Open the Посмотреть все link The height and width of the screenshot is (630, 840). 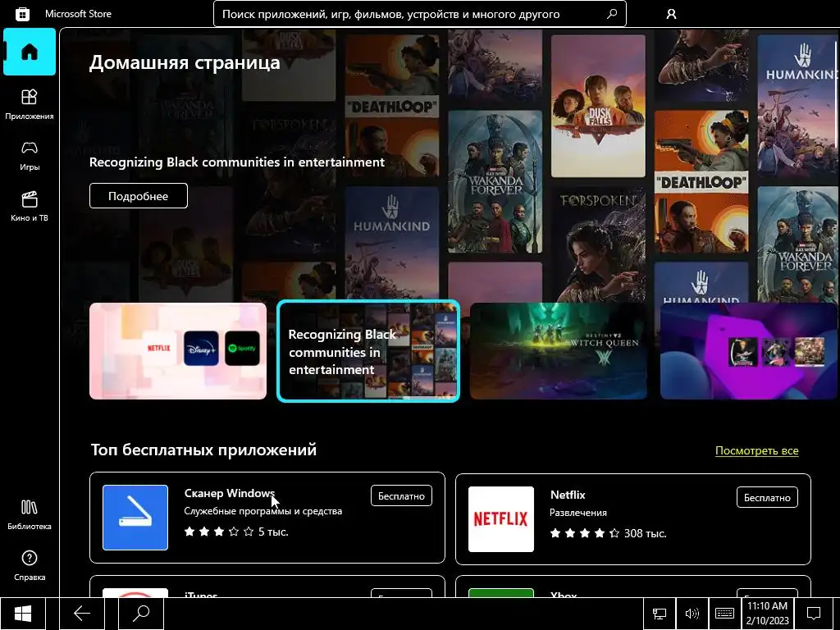tap(756, 451)
